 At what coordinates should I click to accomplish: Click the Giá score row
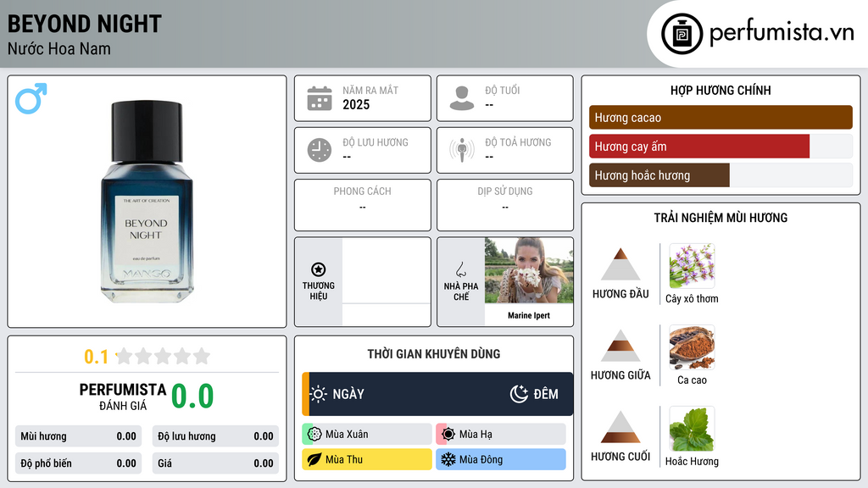(x=215, y=463)
